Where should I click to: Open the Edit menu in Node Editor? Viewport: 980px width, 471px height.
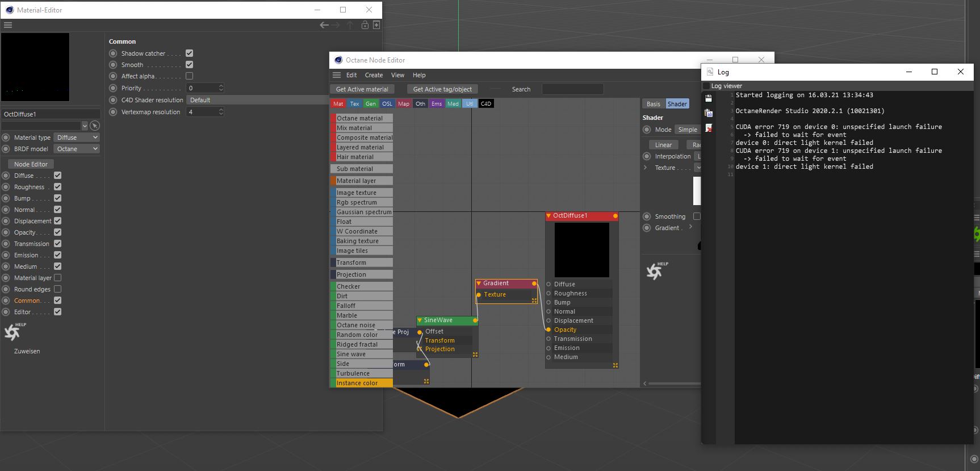[351, 75]
